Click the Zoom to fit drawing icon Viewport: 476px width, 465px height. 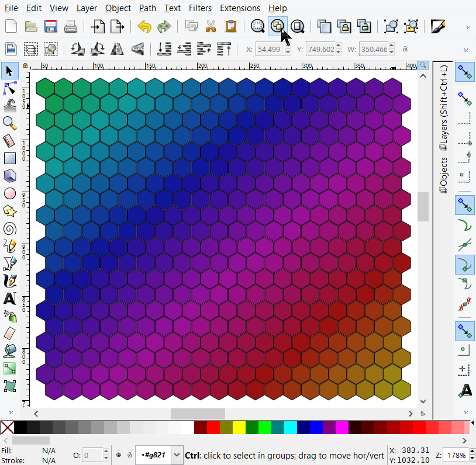278,26
